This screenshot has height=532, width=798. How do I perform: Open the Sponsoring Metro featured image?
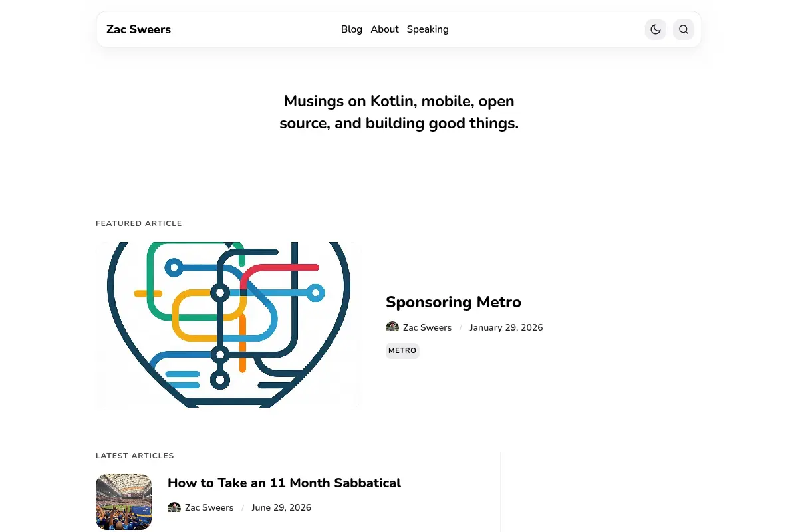point(229,325)
